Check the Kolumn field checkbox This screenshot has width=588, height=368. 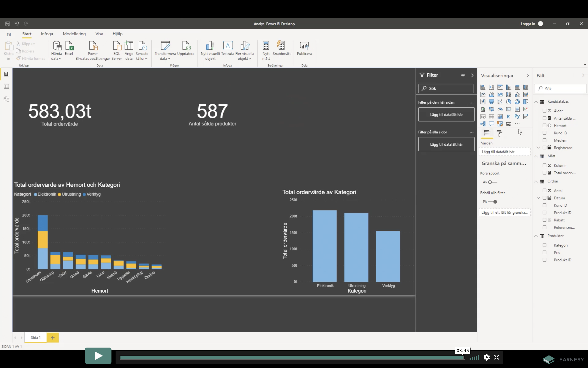[545, 165]
